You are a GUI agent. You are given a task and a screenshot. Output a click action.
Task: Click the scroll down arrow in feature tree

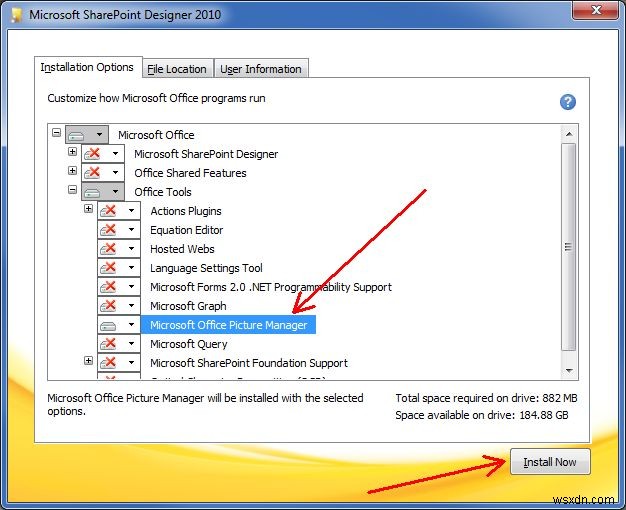pos(569,371)
